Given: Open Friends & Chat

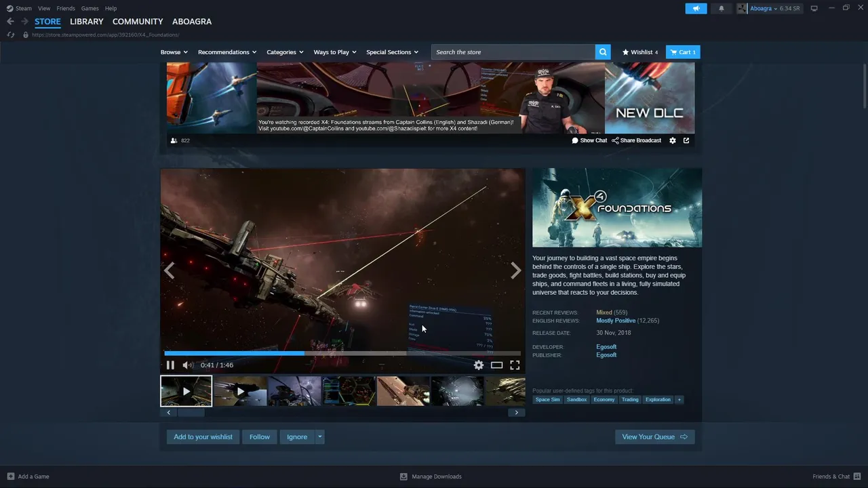Looking at the screenshot, I should (835, 476).
